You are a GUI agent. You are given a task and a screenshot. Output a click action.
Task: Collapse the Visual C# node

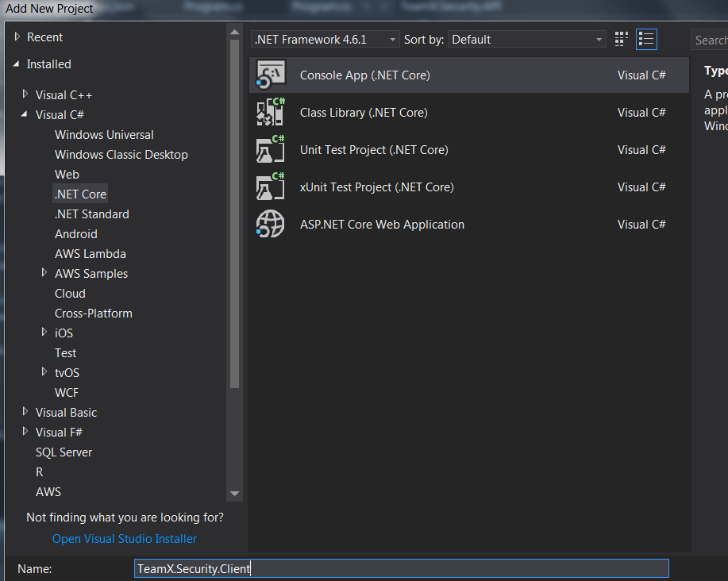click(25, 114)
